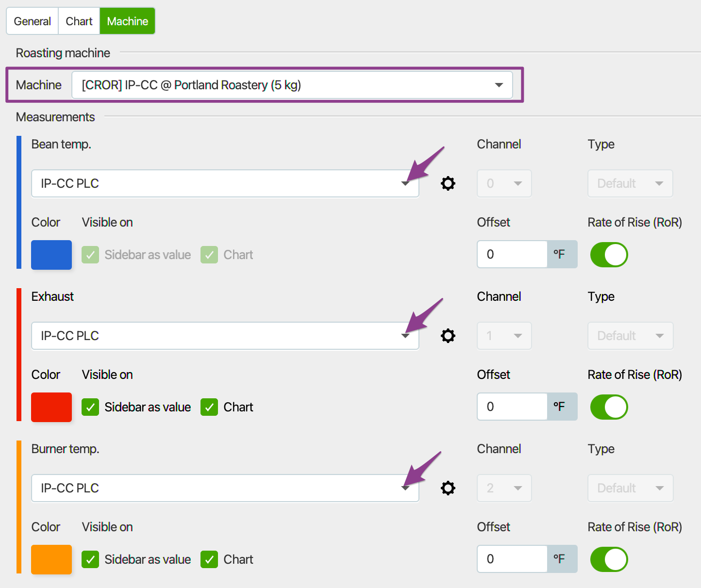701x588 pixels.
Task: Open Exhaust IP-CC PLC device dropdown
Action: [225, 336]
